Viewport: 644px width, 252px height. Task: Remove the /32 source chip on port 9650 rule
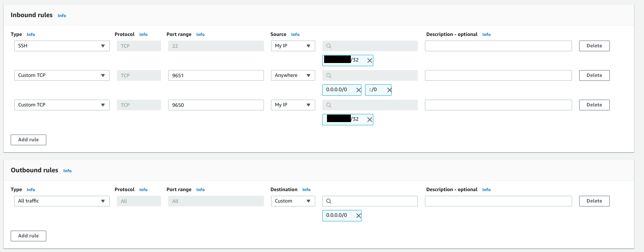[x=369, y=120]
